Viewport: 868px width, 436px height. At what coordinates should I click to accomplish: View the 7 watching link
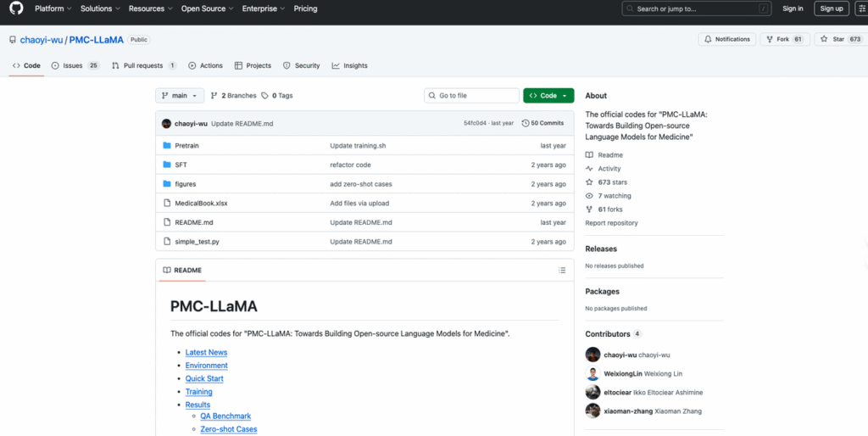(608, 196)
